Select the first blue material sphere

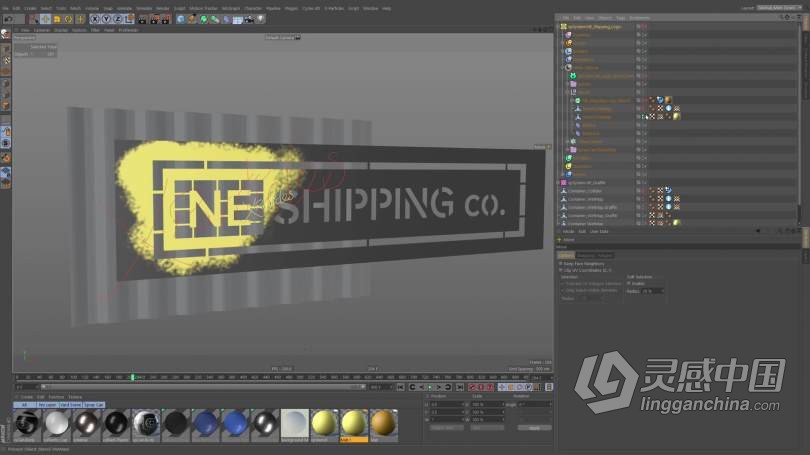pos(205,425)
